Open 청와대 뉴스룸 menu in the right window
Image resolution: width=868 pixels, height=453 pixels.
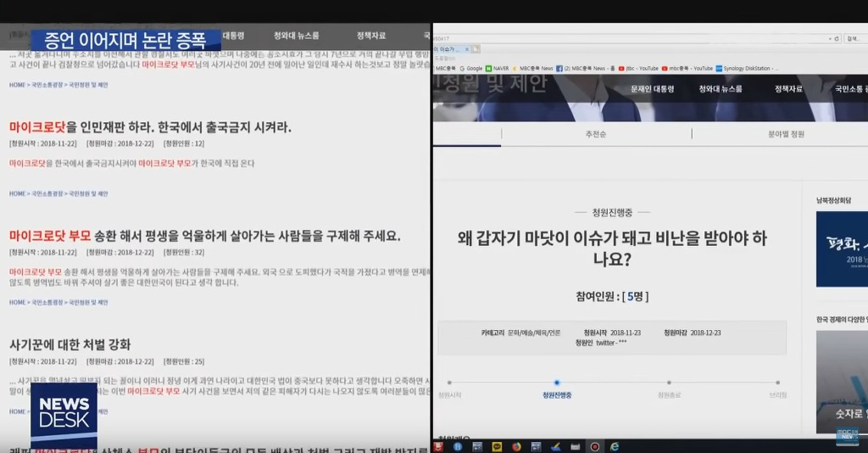pyautogui.click(x=721, y=88)
